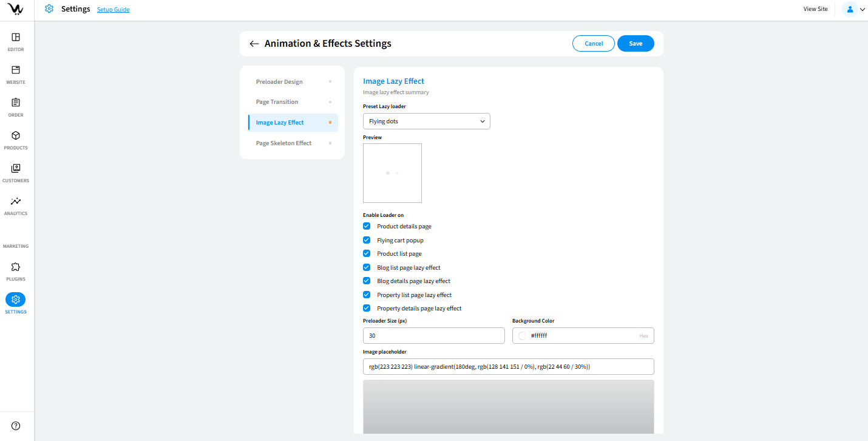The height and width of the screenshot is (441, 868).
Task: Go to Order clipboard icon
Action: pos(16,103)
